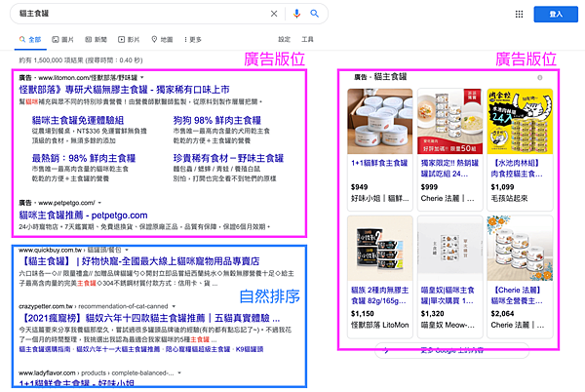
Task: Click the Cherie 法麗 貓咪全營養主 product image
Action: pyautogui.click(x=520, y=249)
